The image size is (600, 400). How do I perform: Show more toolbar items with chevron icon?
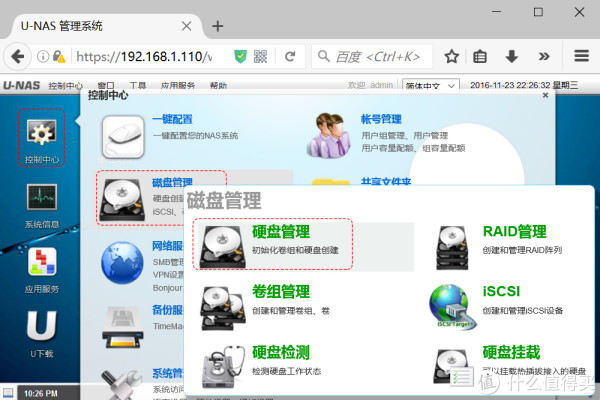544,57
